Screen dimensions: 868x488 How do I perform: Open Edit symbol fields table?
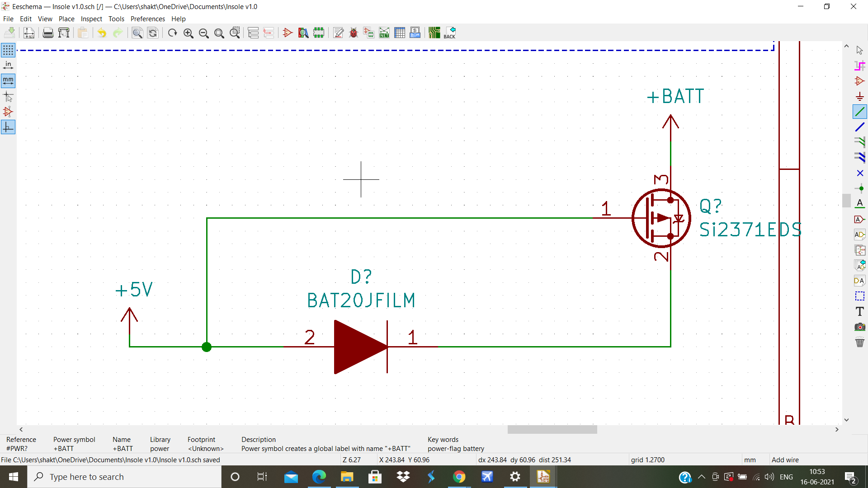(400, 33)
